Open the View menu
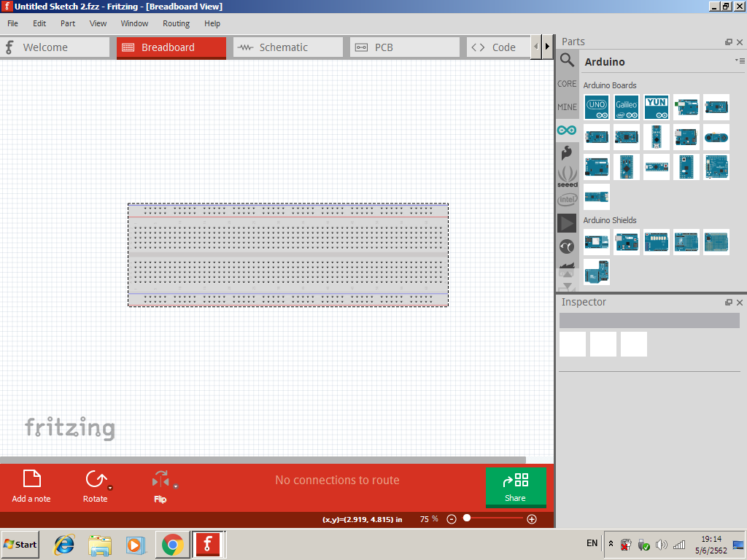The width and height of the screenshot is (747, 560). pyautogui.click(x=98, y=23)
